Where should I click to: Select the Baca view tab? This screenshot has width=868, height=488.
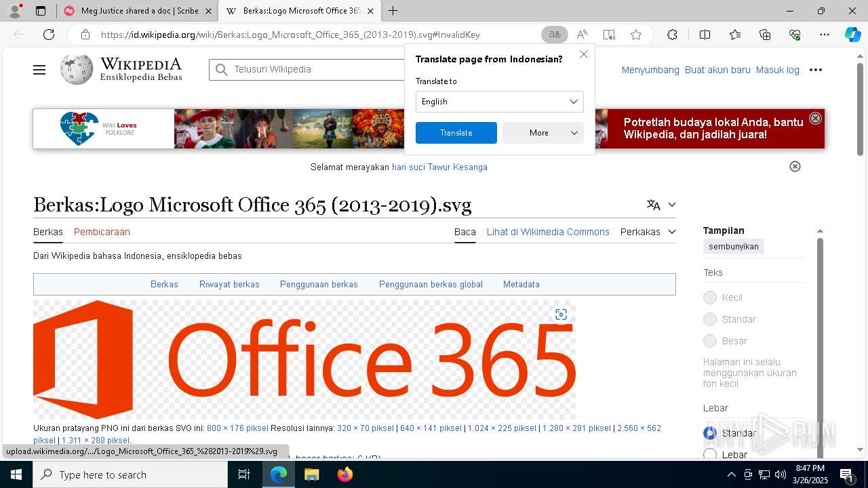[x=465, y=232]
